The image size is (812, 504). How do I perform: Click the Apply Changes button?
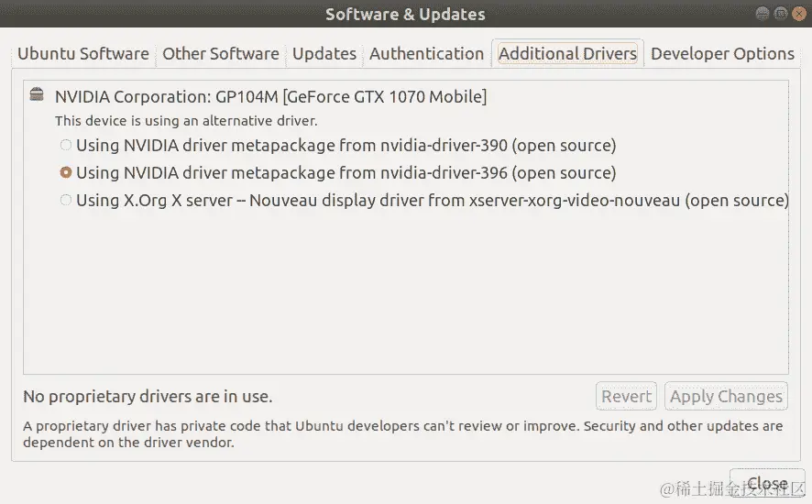click(726, 396)
